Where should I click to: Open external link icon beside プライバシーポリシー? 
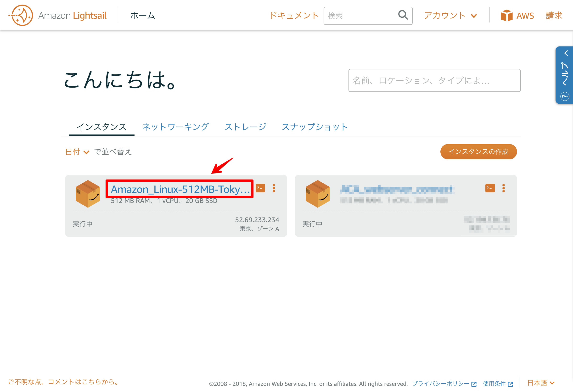pyautogui.click(x=474, y=384)
